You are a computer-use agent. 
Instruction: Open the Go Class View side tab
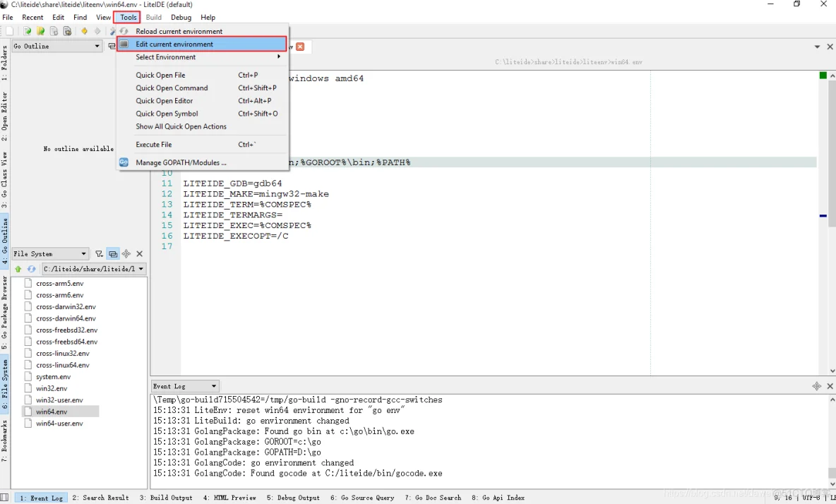point(4,179)
